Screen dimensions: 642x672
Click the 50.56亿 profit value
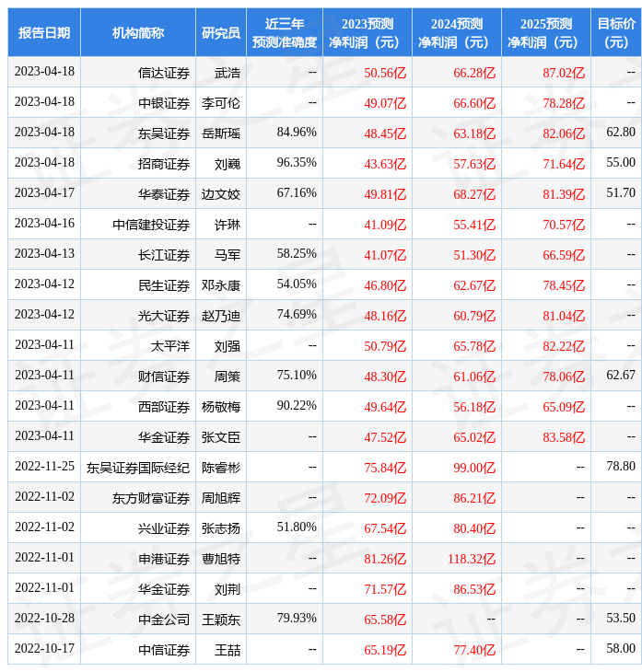tap(385, 73)
